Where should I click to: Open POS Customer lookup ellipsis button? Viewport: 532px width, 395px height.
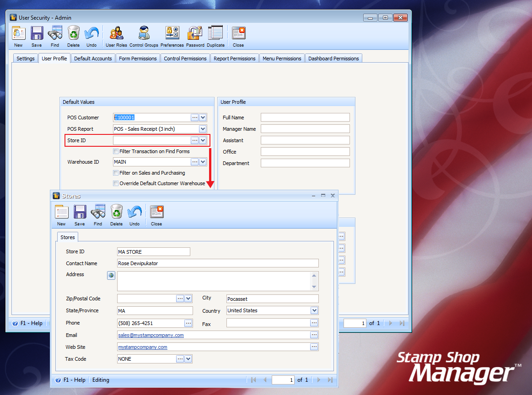coord(195,117)
